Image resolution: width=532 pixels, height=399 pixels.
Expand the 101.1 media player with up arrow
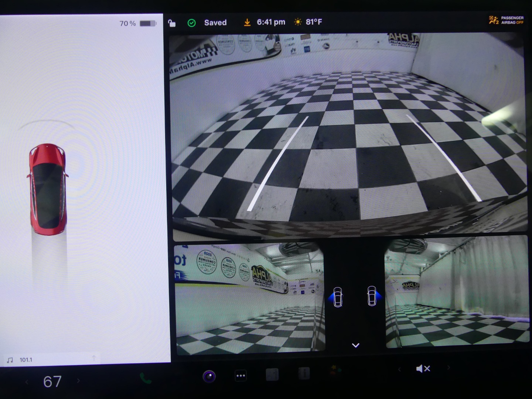point(94,358)
